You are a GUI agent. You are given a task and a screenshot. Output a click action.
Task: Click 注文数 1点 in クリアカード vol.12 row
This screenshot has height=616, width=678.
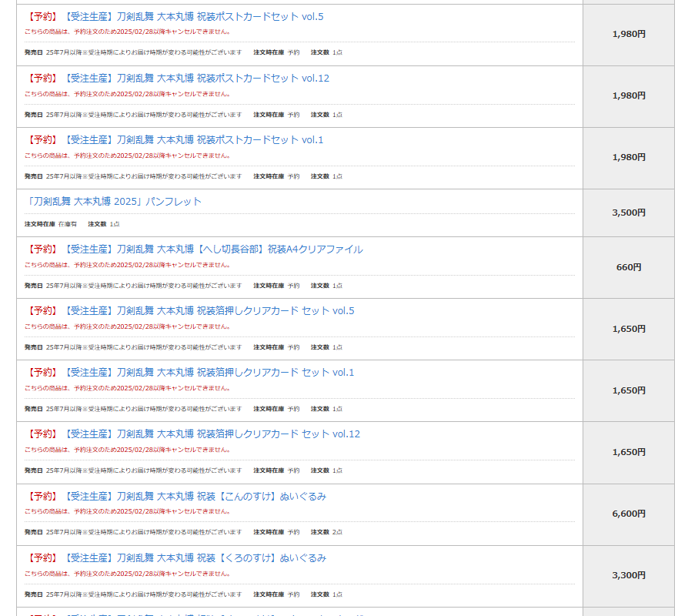[326, 470]
